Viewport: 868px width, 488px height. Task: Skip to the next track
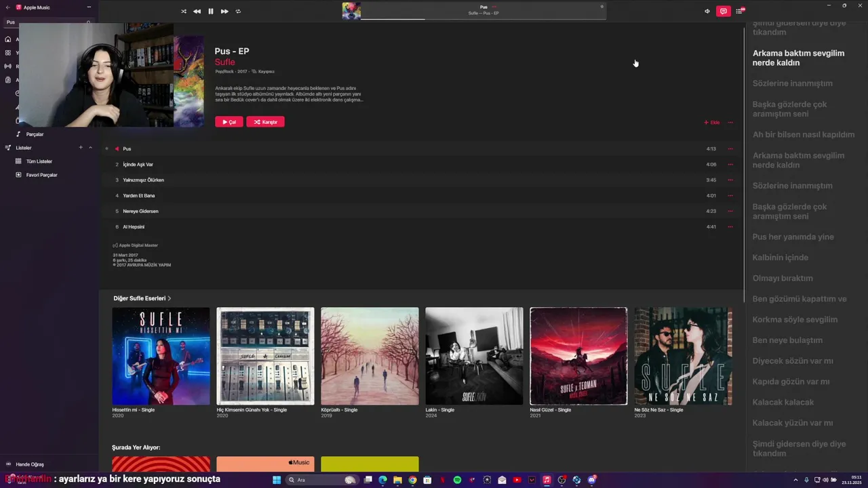tap(224, 12)
